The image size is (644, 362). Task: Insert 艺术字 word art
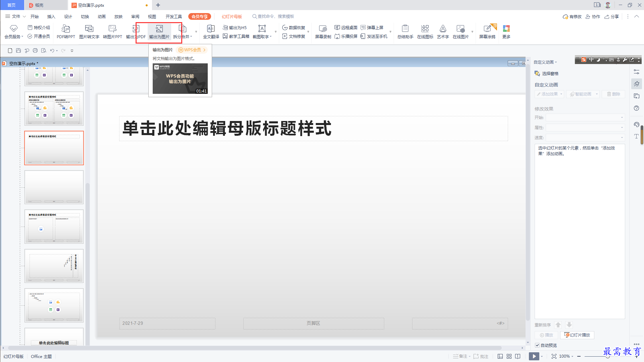pos(443,32)
